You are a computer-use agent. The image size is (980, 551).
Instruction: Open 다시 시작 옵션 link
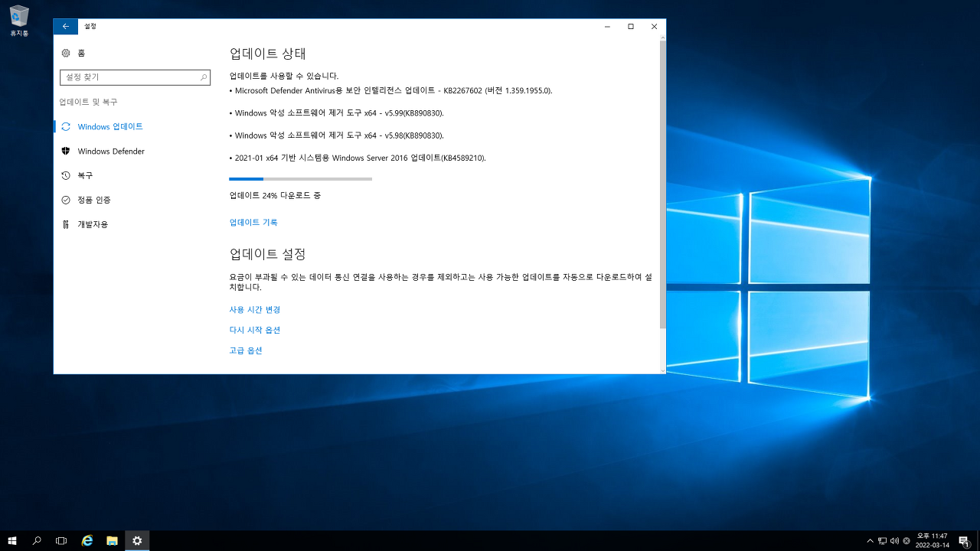tap(255, 330)
